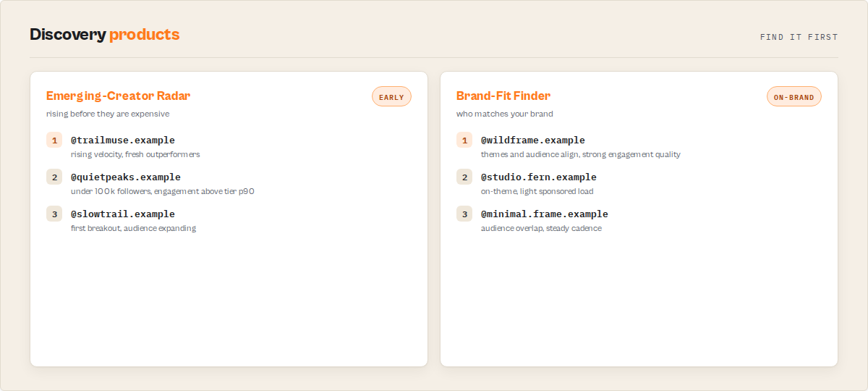Click 'who matches your brand' subtitle

click(505, 114)
